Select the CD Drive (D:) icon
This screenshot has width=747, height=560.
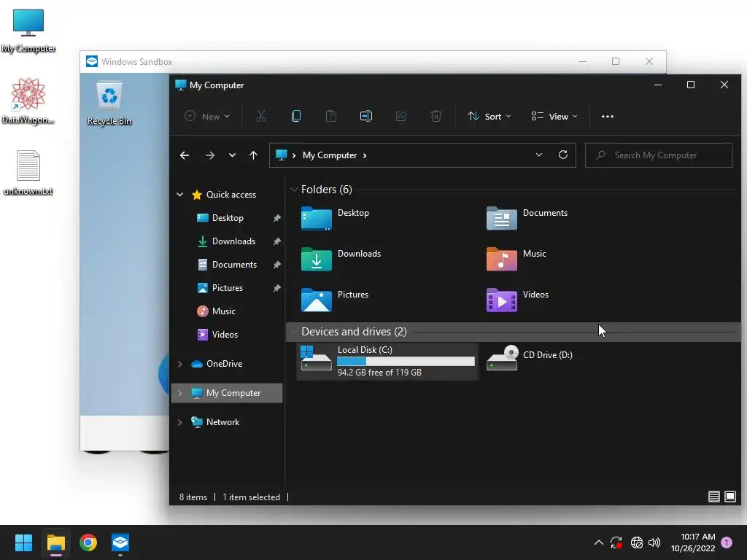pyautogui.click(x=502, y=357)
